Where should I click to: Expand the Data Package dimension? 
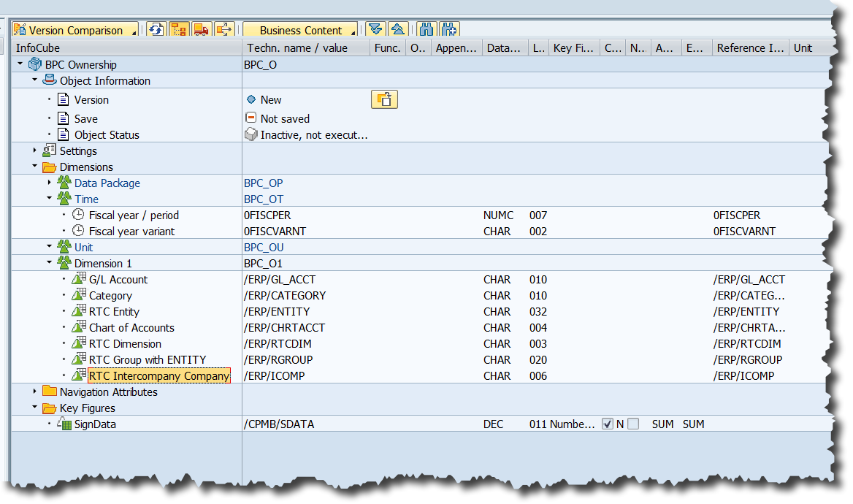pyautogui.click(x=50, y=183)
